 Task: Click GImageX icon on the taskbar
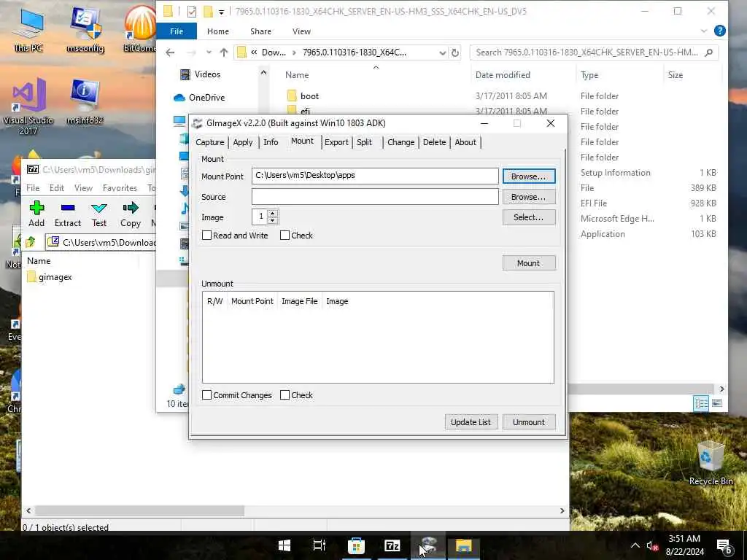pos(428,545)
